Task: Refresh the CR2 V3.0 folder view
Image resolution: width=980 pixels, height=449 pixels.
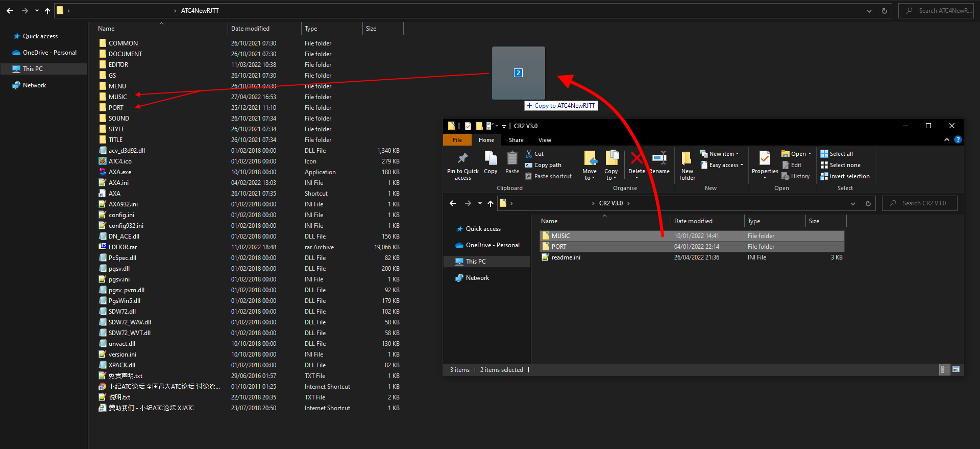Action: tap(868, 203)
